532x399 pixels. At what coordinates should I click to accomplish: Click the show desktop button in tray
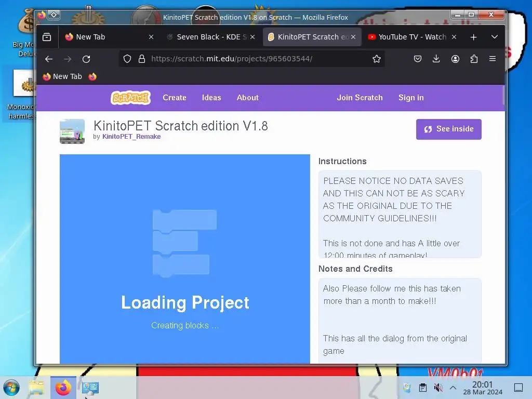tap(518, 388)
